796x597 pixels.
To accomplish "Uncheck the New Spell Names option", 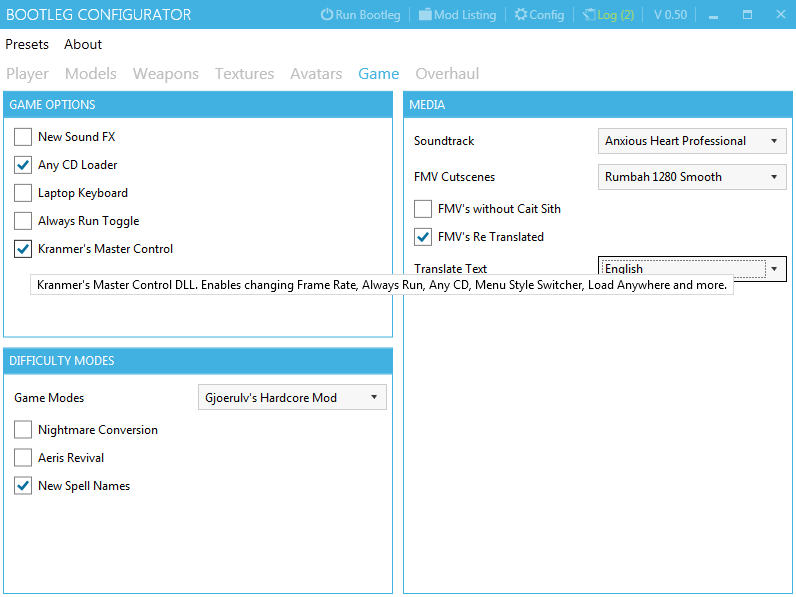I will pos(23,485).
